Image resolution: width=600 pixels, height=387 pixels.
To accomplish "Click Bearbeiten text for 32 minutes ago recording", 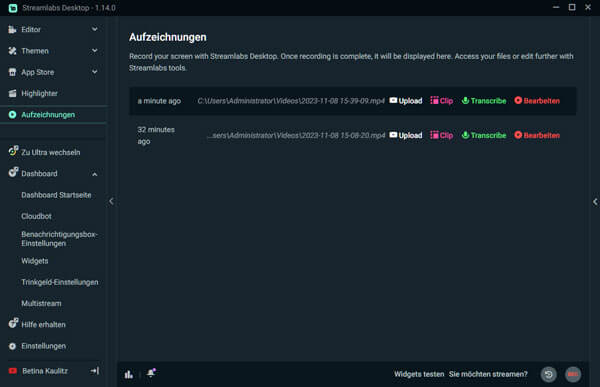I will click(541, 135).
